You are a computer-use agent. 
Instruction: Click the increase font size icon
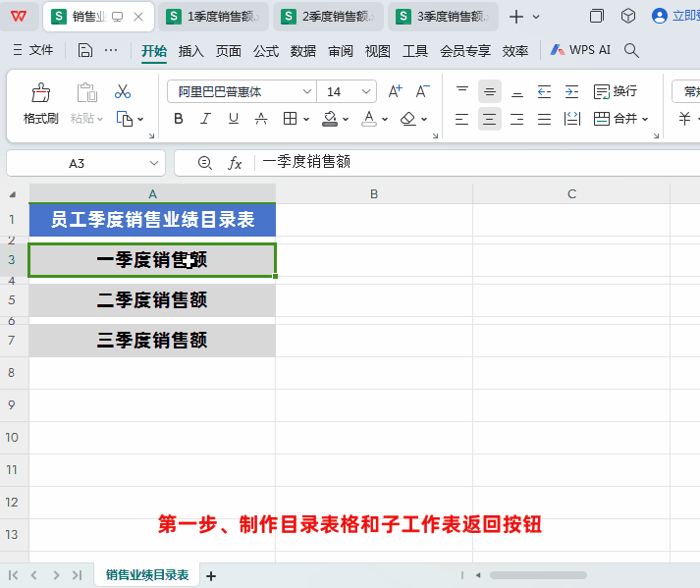pos(395,91)
